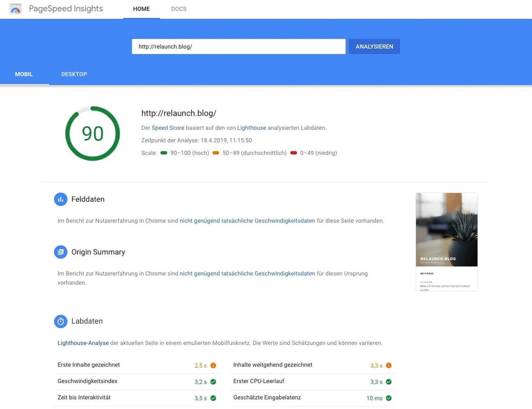The width and height of the screenshot is (532, 409).
Task: Select the HOME menu item
Action: pos(141,8)
